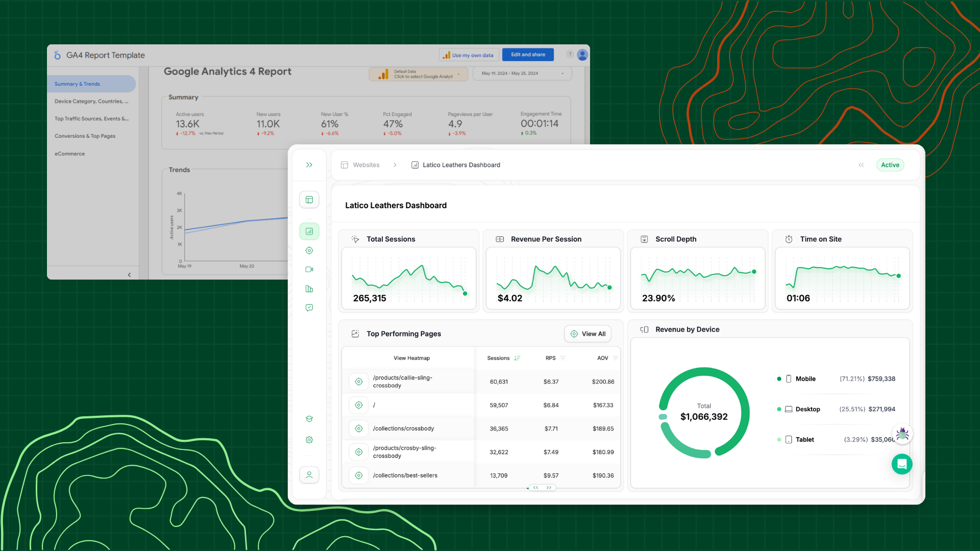Collapse GA4 sidebar with left chevron
This screenshot has width=980, height=551.
(x=129, y=275)
